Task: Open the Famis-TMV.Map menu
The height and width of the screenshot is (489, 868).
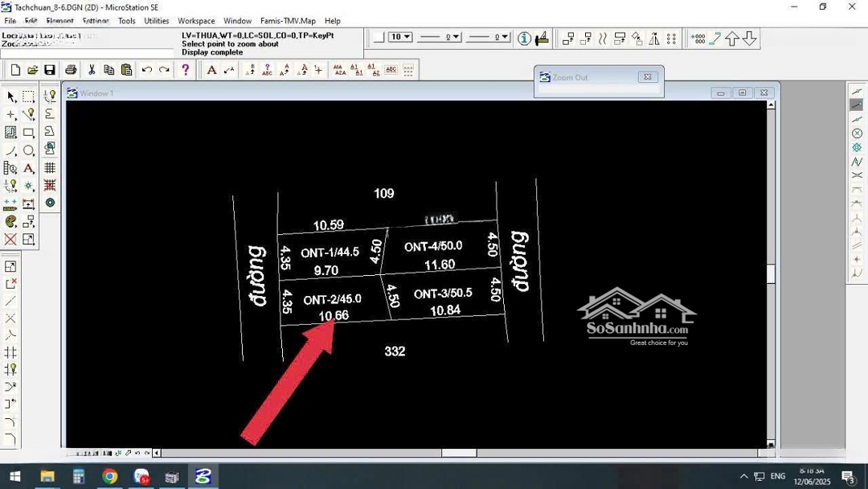Action: click(288, 21)
